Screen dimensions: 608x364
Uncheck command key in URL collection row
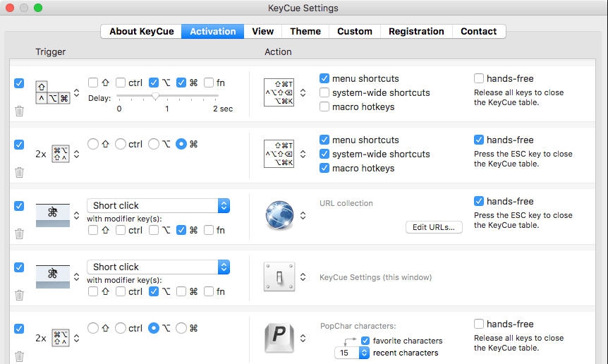coord(181,230)
